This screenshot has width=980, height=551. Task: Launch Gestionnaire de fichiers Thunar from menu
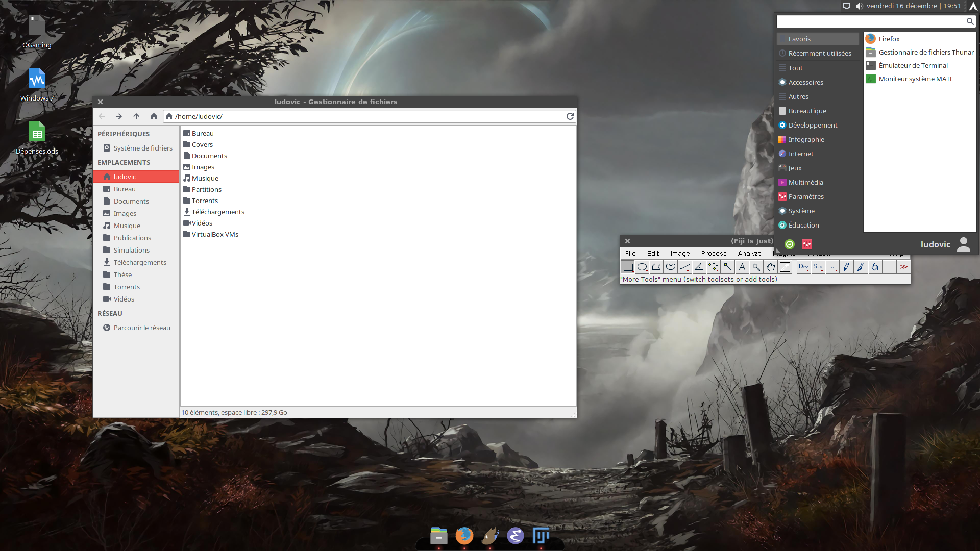pos(920,52)
